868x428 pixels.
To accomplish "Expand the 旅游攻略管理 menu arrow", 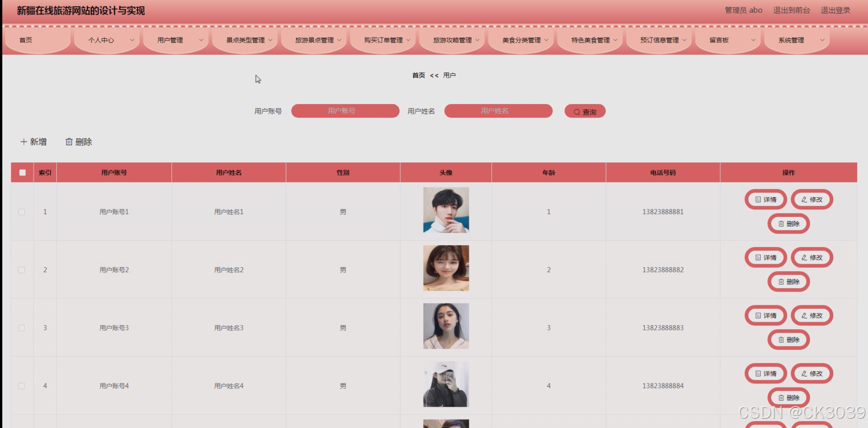I will coord(477,40).
